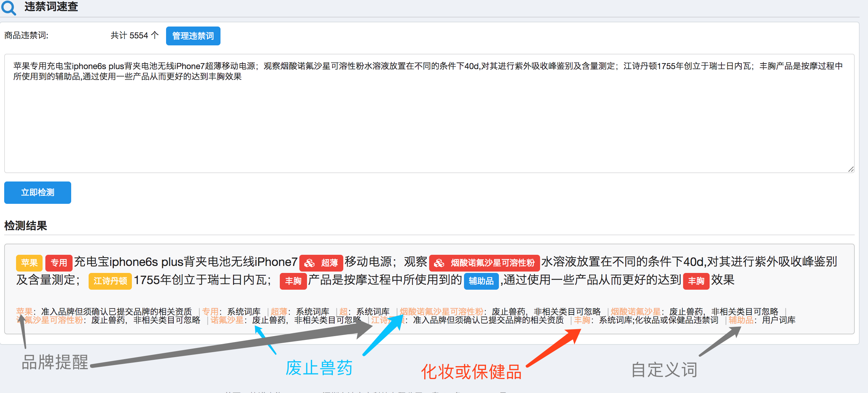The image size is (868, 393).
Task: Click the orange 烟酸诺氟沙星 legend word
Action: click(636, 311)
